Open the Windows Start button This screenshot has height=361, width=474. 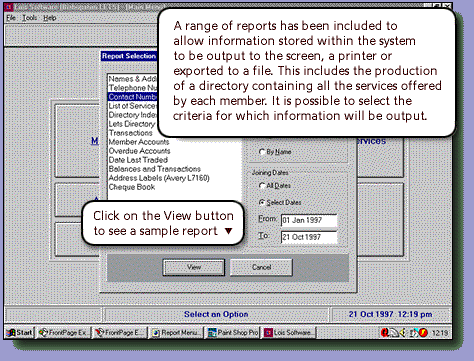[x=20, y=333]
